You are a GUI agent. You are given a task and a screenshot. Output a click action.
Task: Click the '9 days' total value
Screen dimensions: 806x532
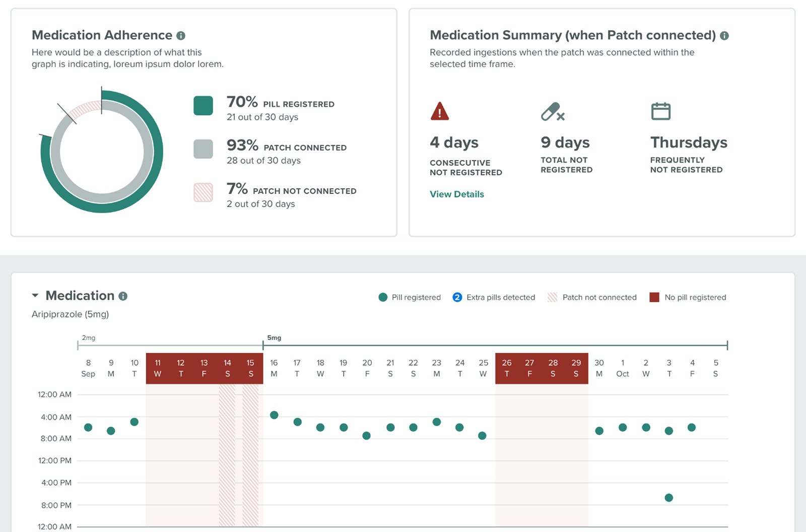pyautogui.click(x=565, y=143)
